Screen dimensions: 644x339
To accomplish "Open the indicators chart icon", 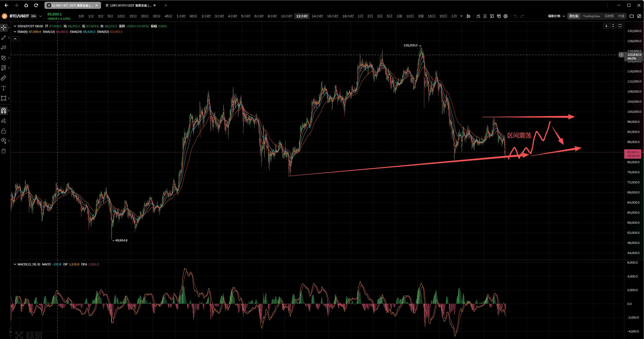I will point(478,16).
